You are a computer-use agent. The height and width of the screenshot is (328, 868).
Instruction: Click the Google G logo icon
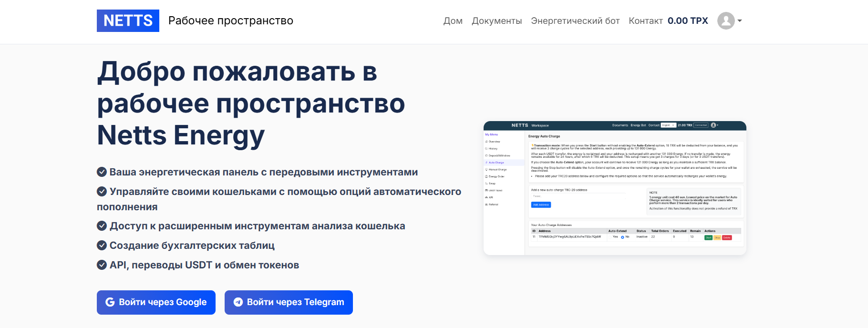coord(110,302)
